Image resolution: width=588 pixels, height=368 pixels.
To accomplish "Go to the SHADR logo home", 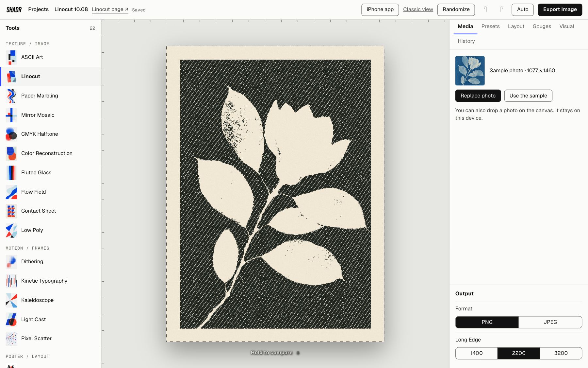I will pos(14,9).
